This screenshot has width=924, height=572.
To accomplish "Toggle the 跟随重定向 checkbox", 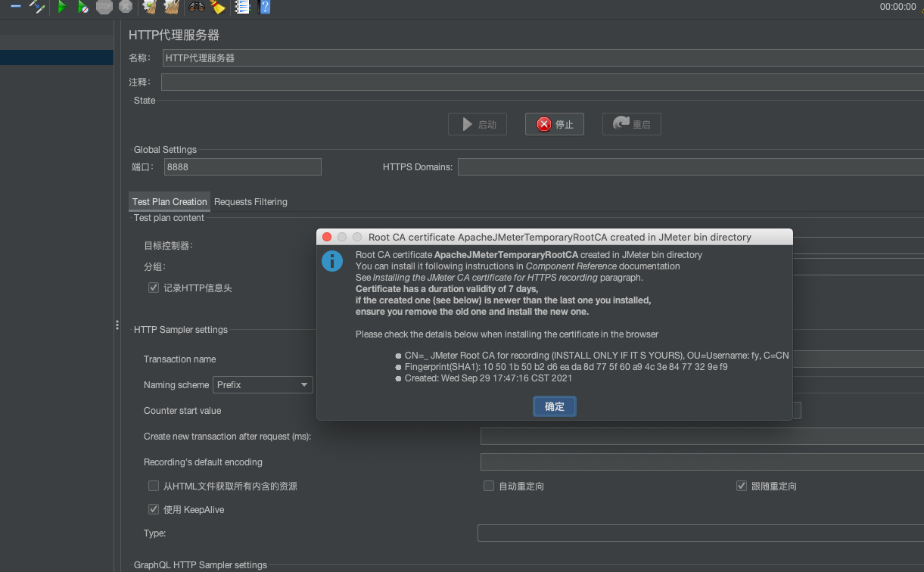I will point(742,486).
